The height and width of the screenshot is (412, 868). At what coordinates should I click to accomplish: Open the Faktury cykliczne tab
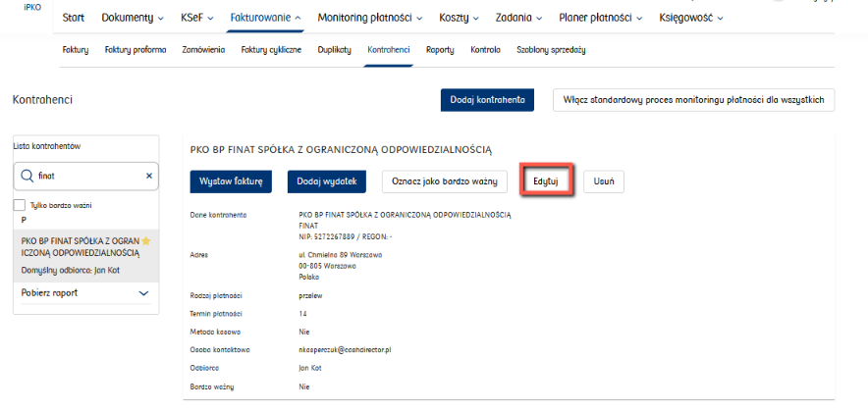coord(271,50)
